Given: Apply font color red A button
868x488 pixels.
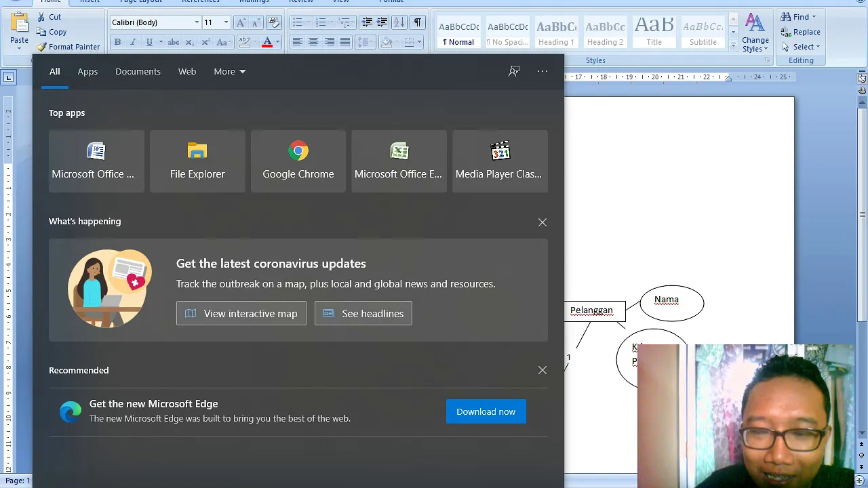Looking at the screenshot, I should click(267, 42).
